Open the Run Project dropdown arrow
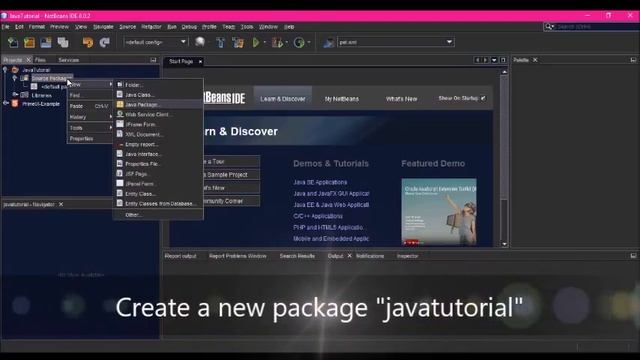This screenshot has width=640, height=360. (264, 42)
